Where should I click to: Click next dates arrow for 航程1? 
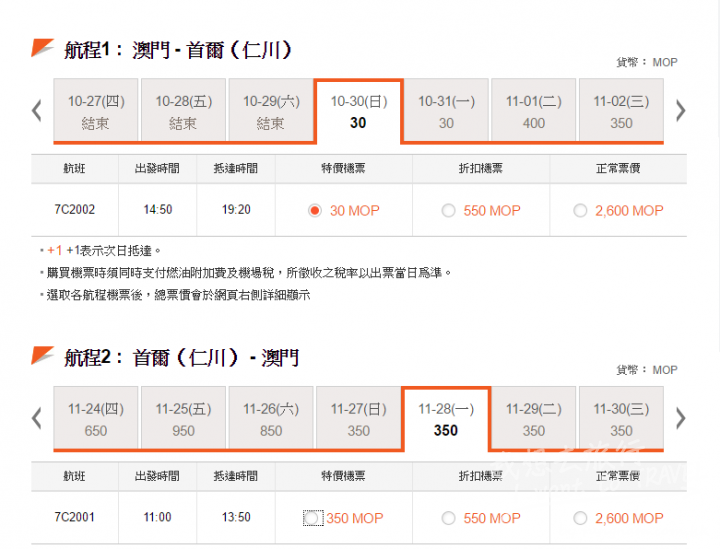[x=681, y=111]
